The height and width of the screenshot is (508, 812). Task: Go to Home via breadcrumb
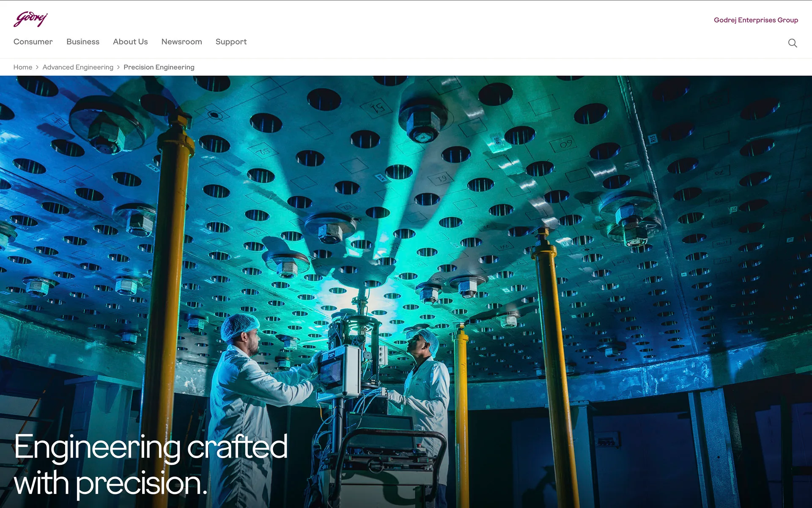tap(23, 67)
